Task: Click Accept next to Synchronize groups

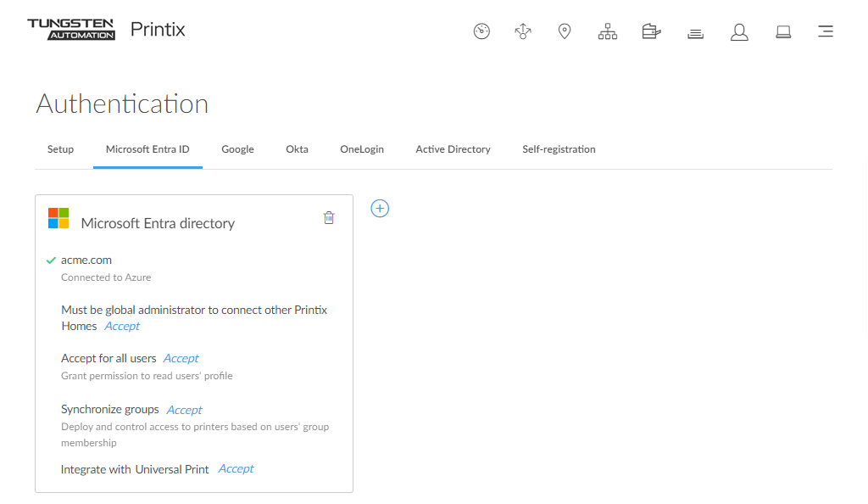Action: pos(184,410)
